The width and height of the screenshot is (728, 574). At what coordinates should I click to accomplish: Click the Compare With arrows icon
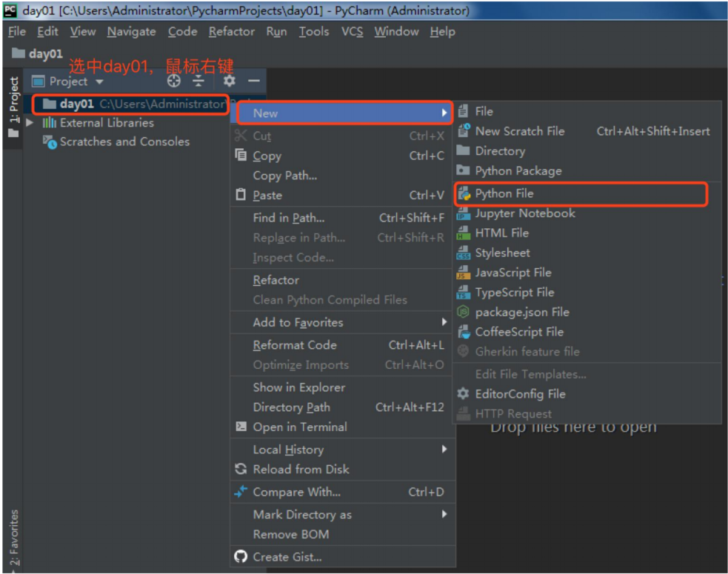click(241, 491)
